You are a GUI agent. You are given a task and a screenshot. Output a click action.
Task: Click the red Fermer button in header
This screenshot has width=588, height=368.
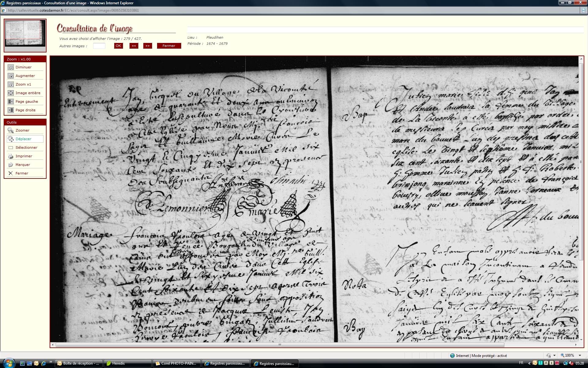[169, 46]
